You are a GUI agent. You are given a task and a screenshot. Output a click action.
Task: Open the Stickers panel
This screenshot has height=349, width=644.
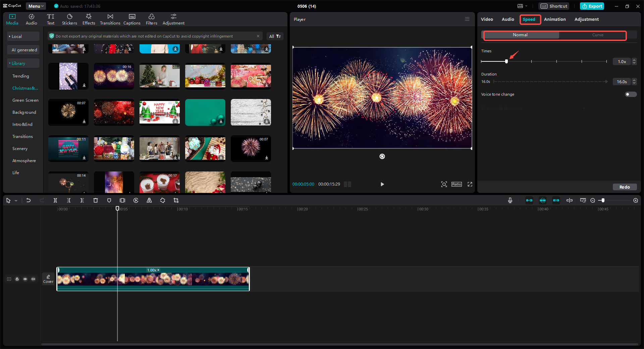click(69, 19)
